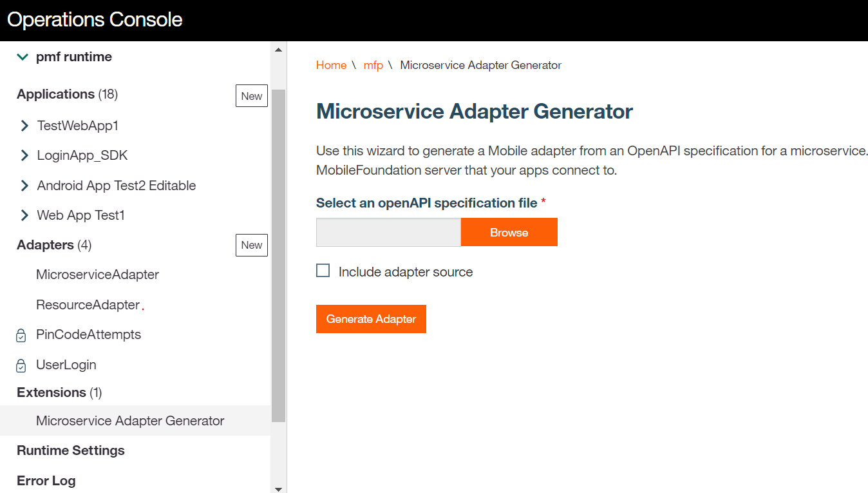Image resolution: width=868 pixels, height=493 pixels.
Task: Create a New adapter
Action: click(x=251, y=245)
